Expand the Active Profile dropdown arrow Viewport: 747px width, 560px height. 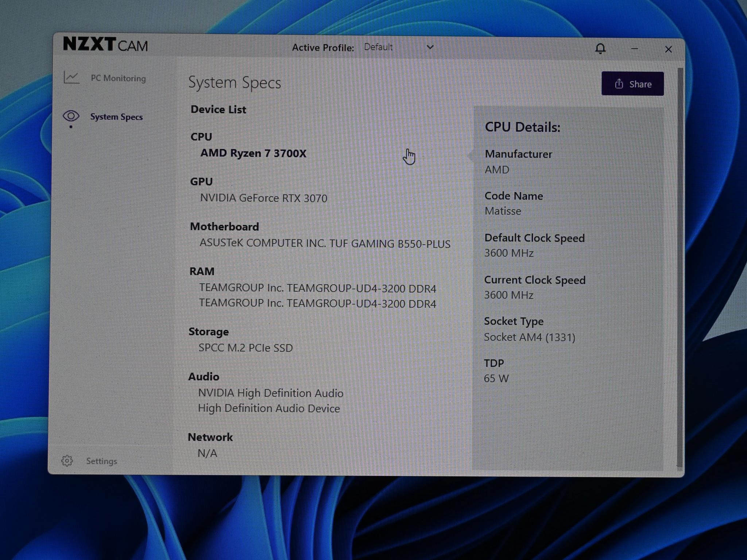click(x=430, y=47)
